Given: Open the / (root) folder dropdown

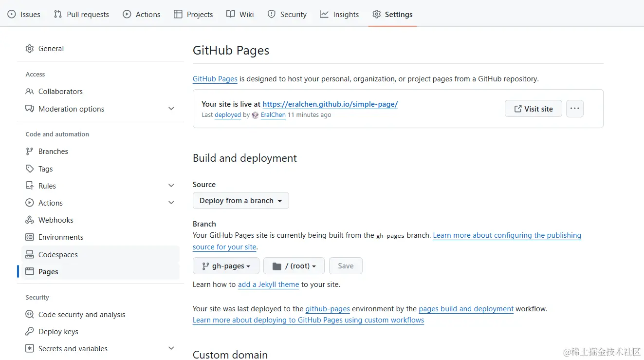Looking at the screenshot, I should (x=294, y=266).
